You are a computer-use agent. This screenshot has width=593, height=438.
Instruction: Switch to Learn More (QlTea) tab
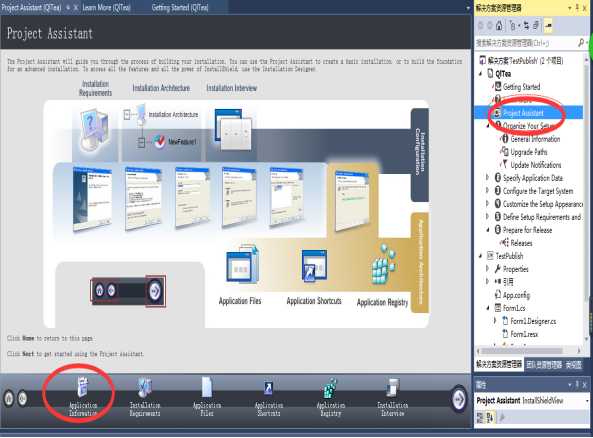click(106, 7)
